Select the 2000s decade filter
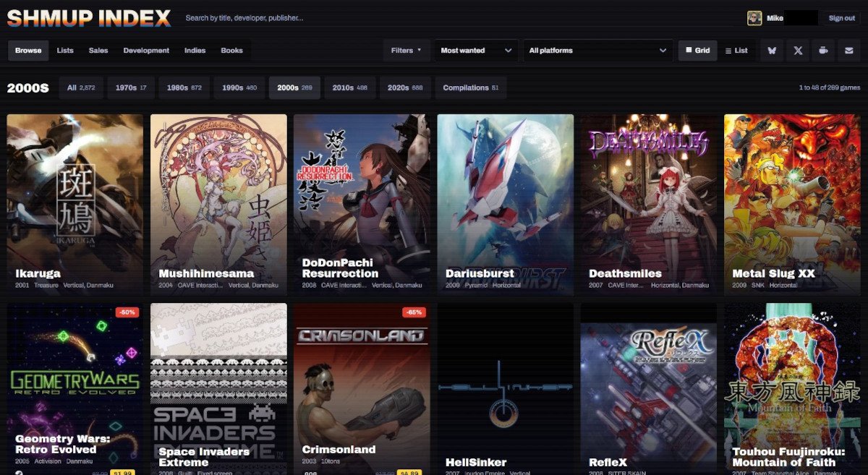This screenshot has height=475, width=868. click(294, 87)
